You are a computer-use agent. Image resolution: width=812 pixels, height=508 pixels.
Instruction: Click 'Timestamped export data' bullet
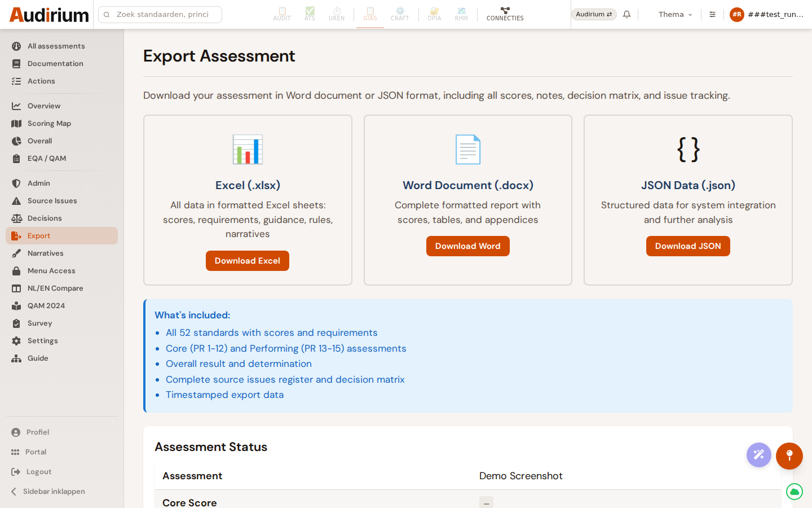click(224, 395)
